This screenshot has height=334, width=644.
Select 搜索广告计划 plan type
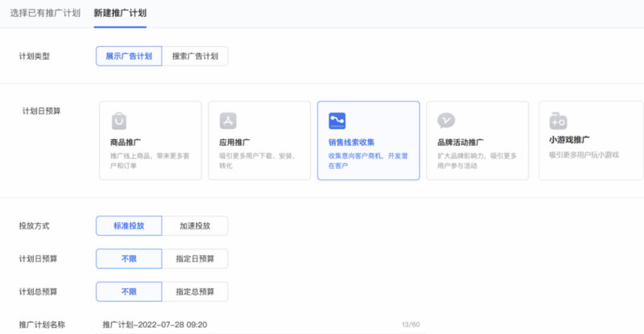tap(195, 56)
